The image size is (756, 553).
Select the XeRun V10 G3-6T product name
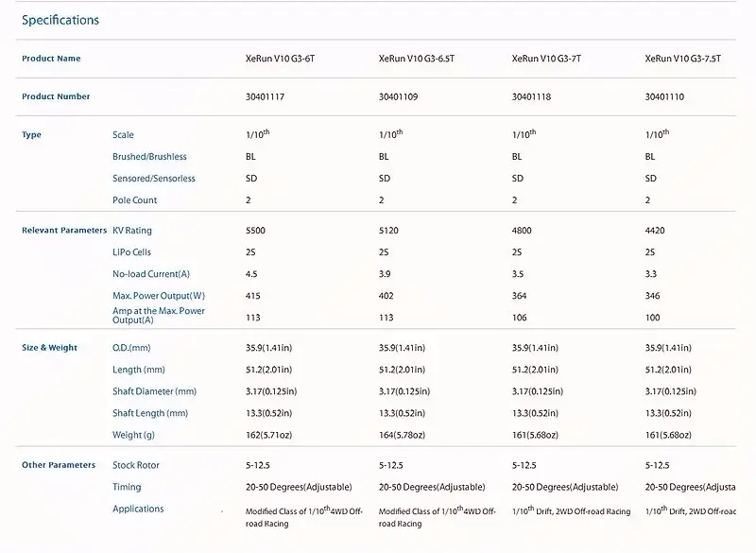[280, 59]
